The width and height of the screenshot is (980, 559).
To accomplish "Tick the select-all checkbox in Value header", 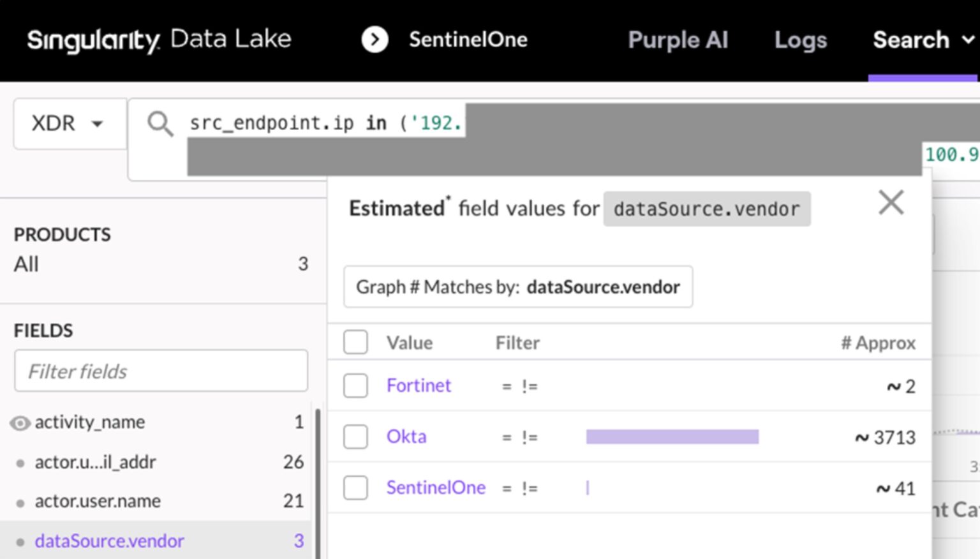I will (355, 343).
